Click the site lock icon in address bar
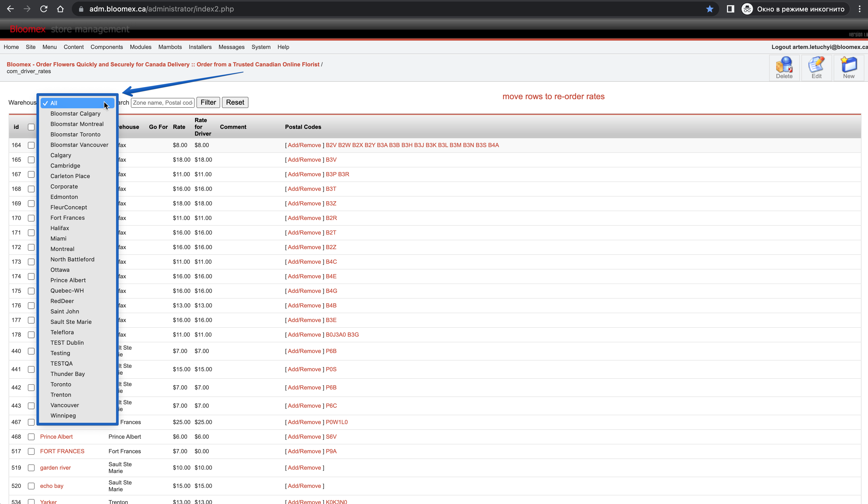 tap(81, 9)
